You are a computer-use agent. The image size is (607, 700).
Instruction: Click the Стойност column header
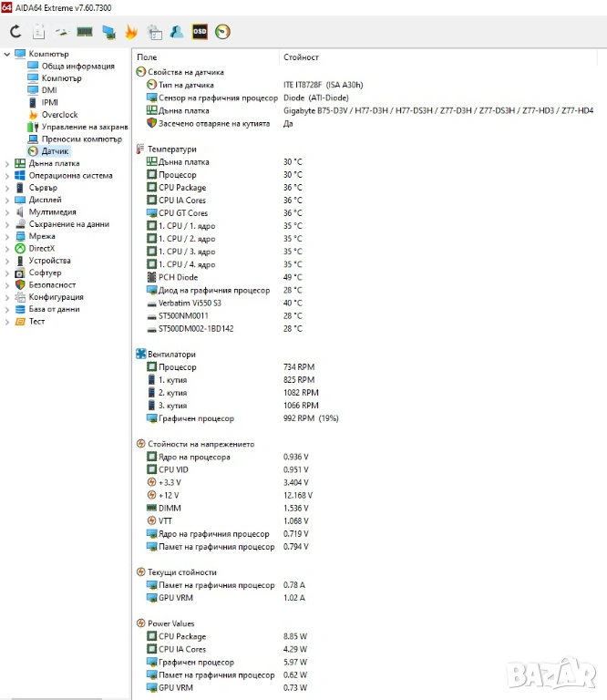point(302,57)
